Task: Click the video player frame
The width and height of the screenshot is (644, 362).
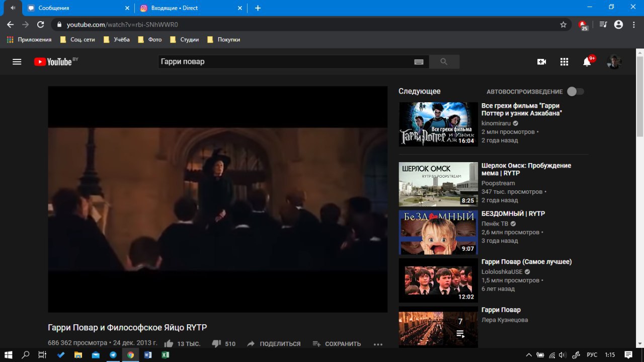Action: (217, 199)
